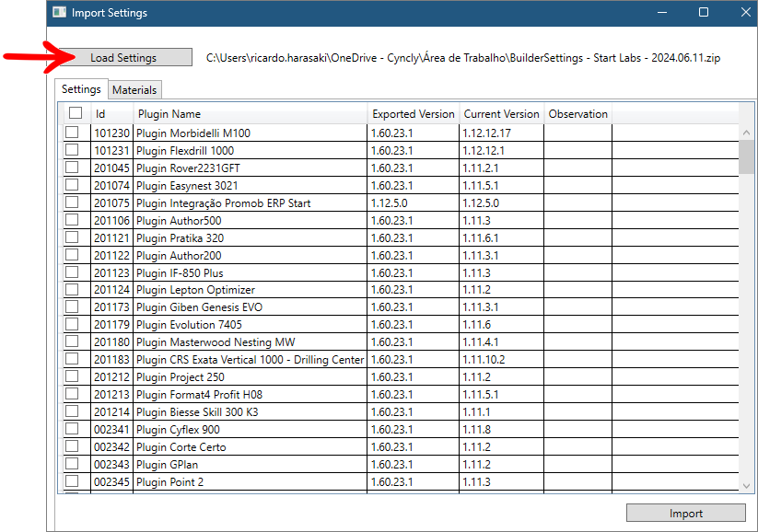Tick the Plugin Point 2 checkbox

[x=72, y=480]
